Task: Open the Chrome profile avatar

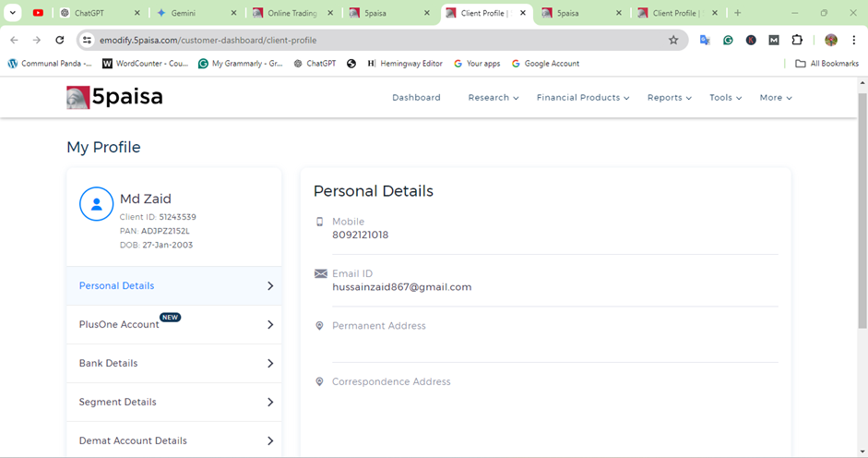Action: click(x=831, y=40)
